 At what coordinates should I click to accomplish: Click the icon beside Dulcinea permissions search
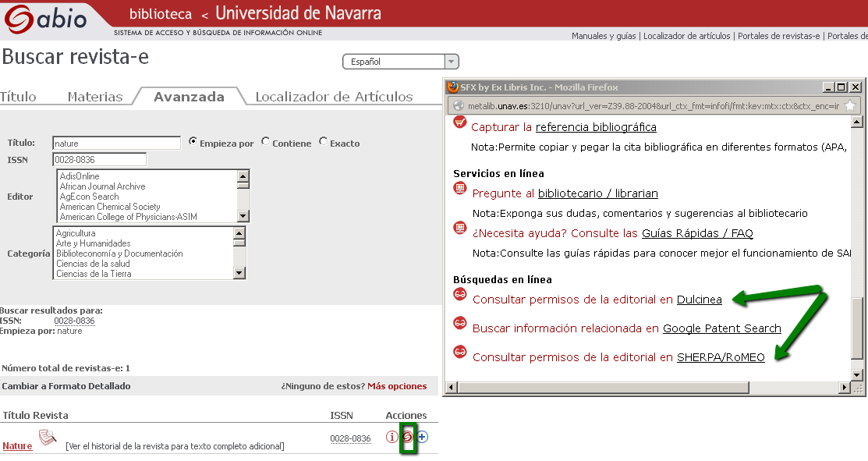click(x=460, y=295)
